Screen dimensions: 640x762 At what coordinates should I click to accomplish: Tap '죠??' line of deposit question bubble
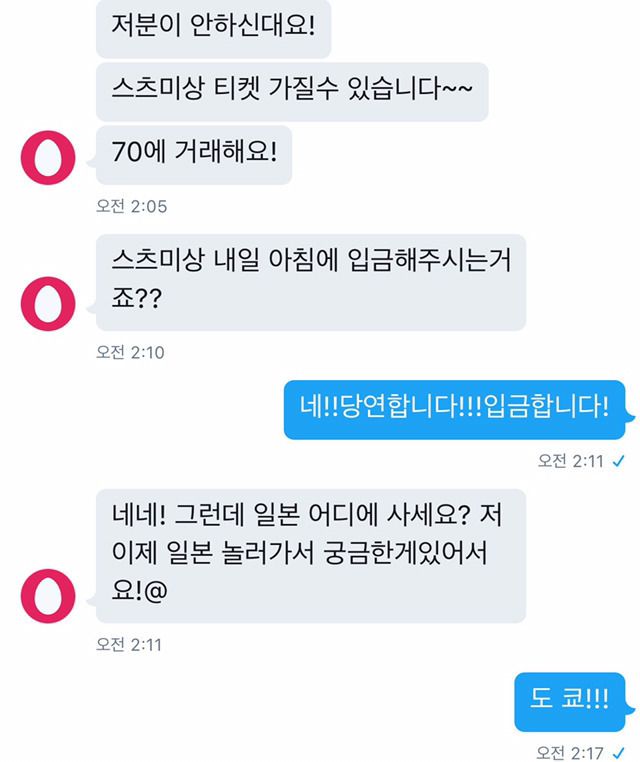pos(137,298)
